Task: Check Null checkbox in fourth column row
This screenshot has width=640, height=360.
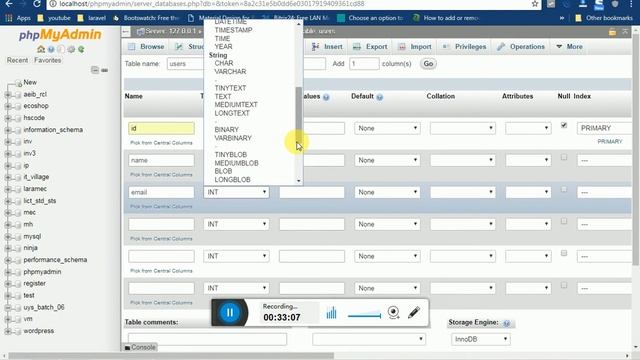Action: coord(564,221)
